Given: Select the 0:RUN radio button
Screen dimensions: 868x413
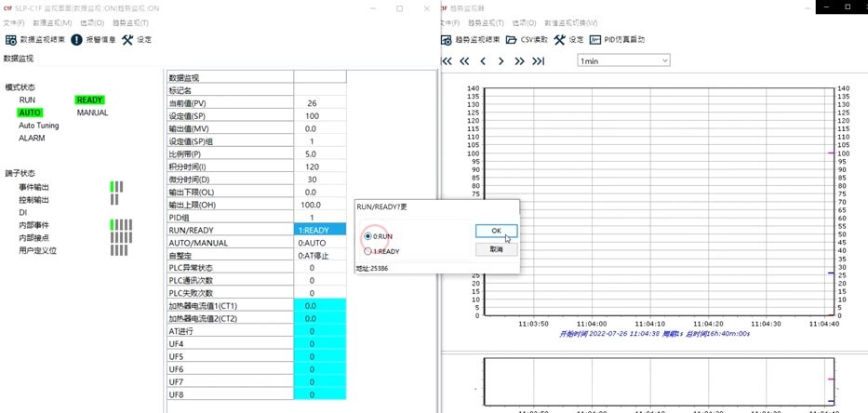Looking at the screenshot, I should pos(368,236).
